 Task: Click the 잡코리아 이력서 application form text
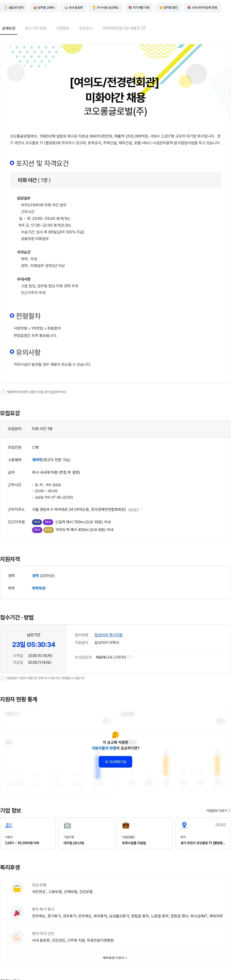[x=107, y=643]
